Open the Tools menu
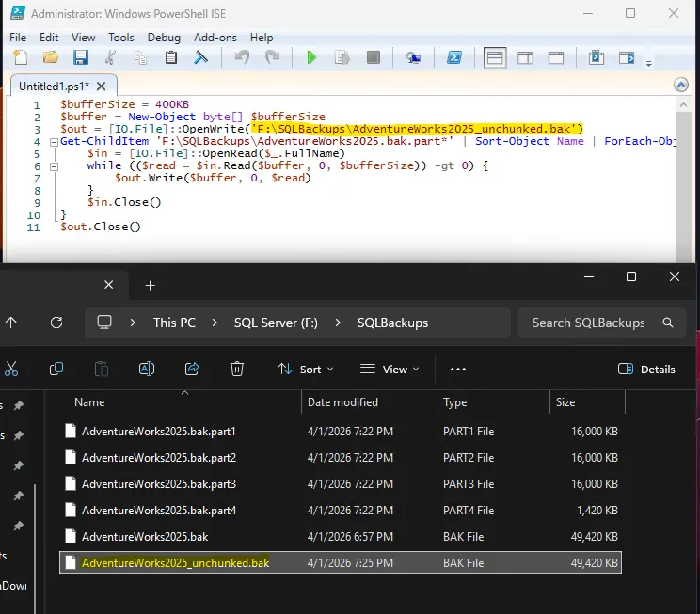700x614 pixels. pos(121,38)
